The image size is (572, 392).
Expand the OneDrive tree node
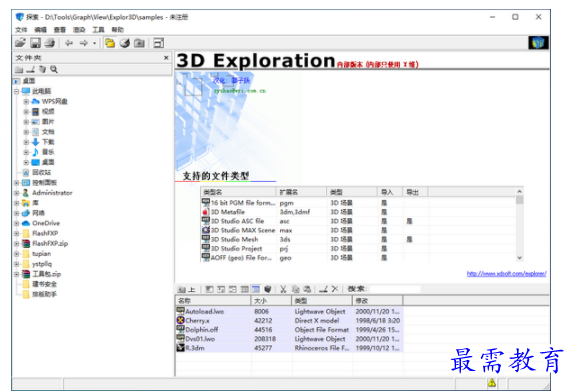pyautogui.click(x=16, y=223)
